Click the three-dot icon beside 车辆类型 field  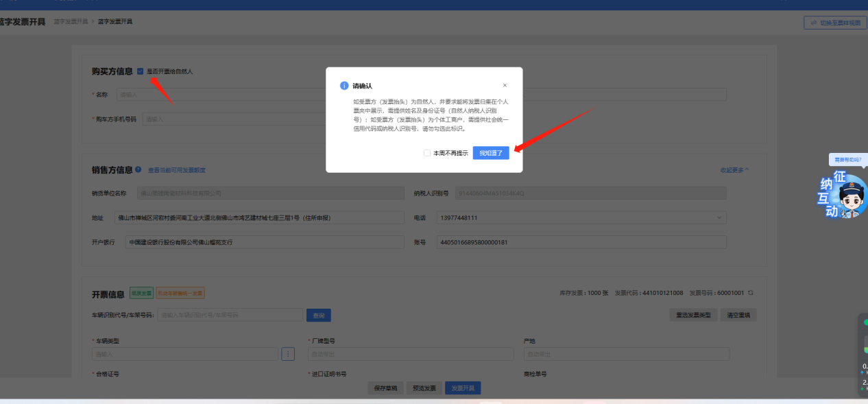(288, 354)
